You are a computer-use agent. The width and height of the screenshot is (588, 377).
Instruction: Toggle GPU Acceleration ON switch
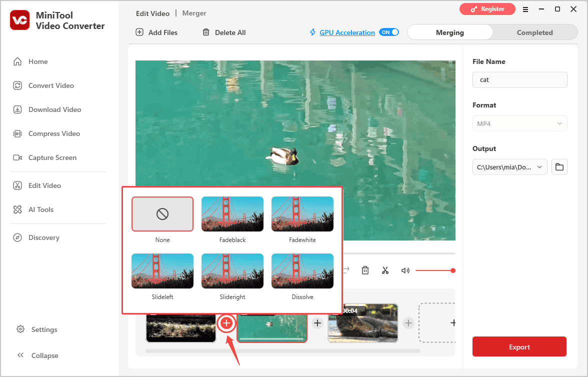point(389,32)
